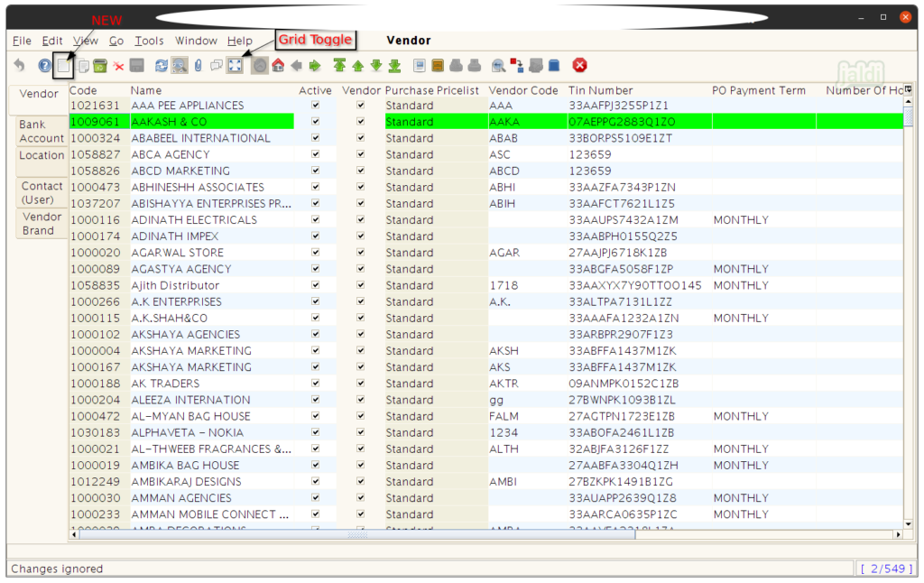This screenshot has width=924, height=583.
Task: Click the red circle exit icon in toolbar
Action: point(580,65)
